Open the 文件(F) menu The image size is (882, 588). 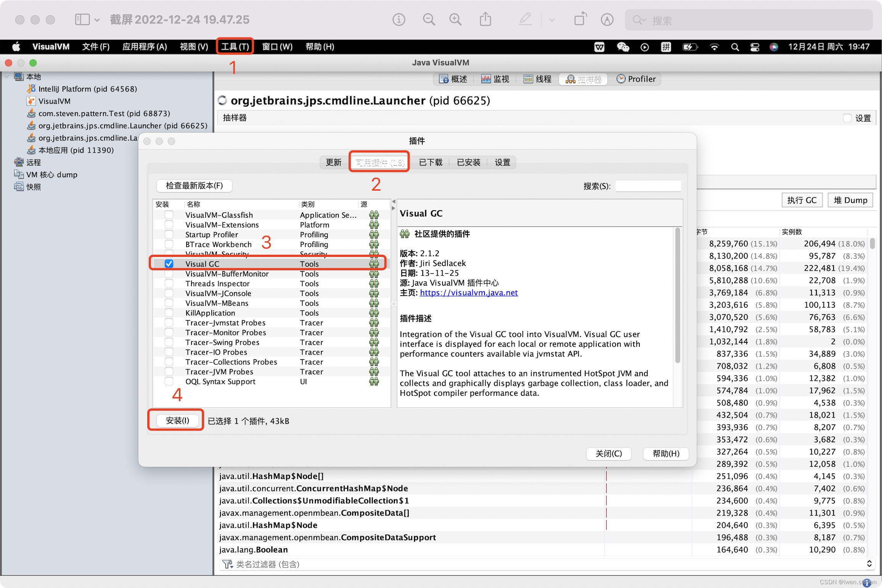click(96, 47)
